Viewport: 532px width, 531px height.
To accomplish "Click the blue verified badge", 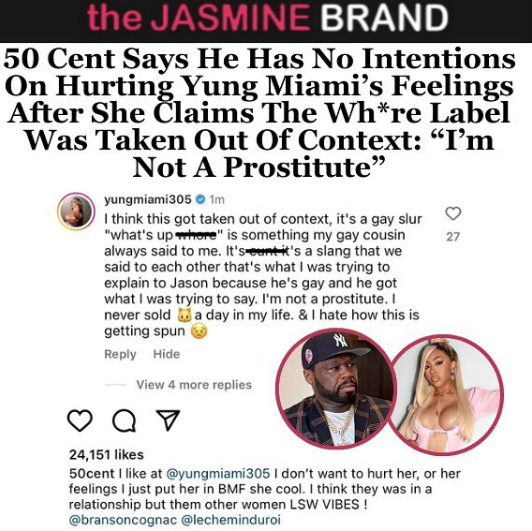I will point(201,199).
